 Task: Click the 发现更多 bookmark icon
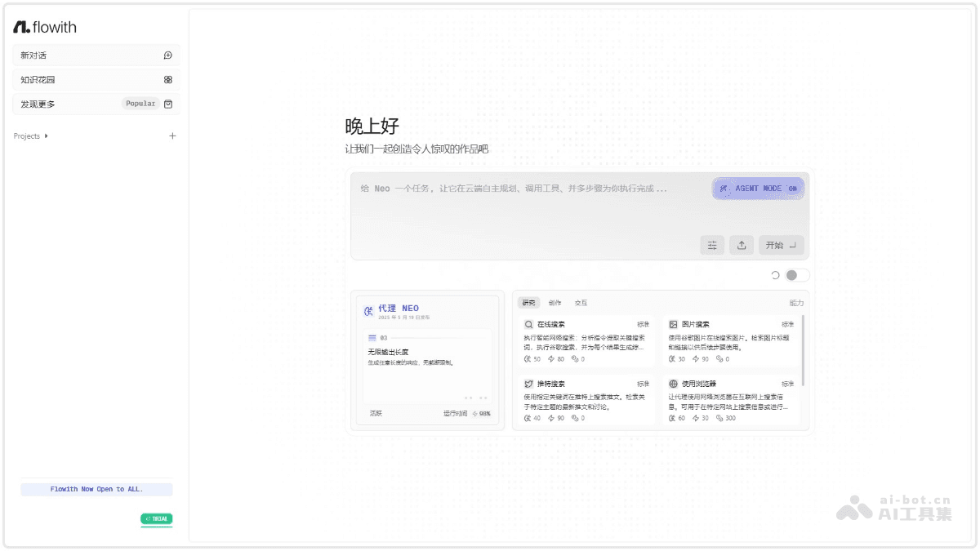click(168, 104)
